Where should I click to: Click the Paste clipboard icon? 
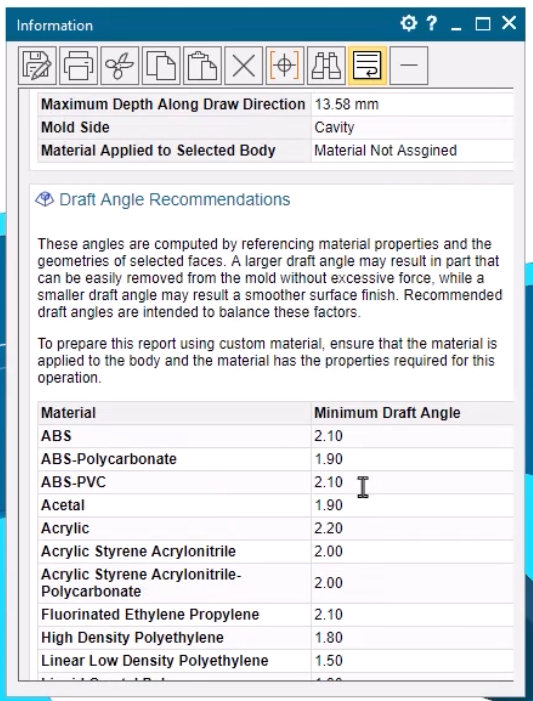[202, 66]
